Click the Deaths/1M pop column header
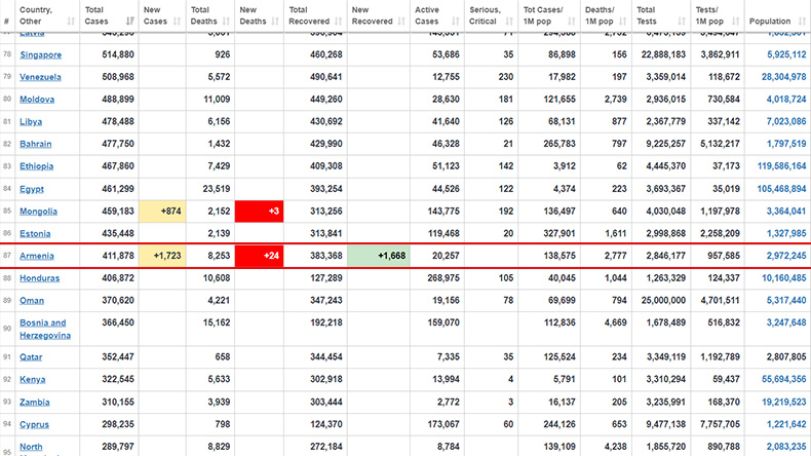Viewport: 811px width, 456px height. click(x=606, y=16)
